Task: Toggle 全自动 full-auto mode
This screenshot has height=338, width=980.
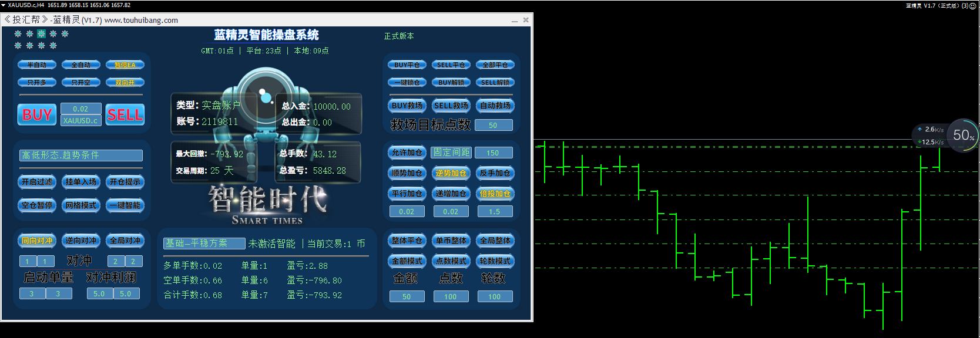Action: click(x=81, y=65)
